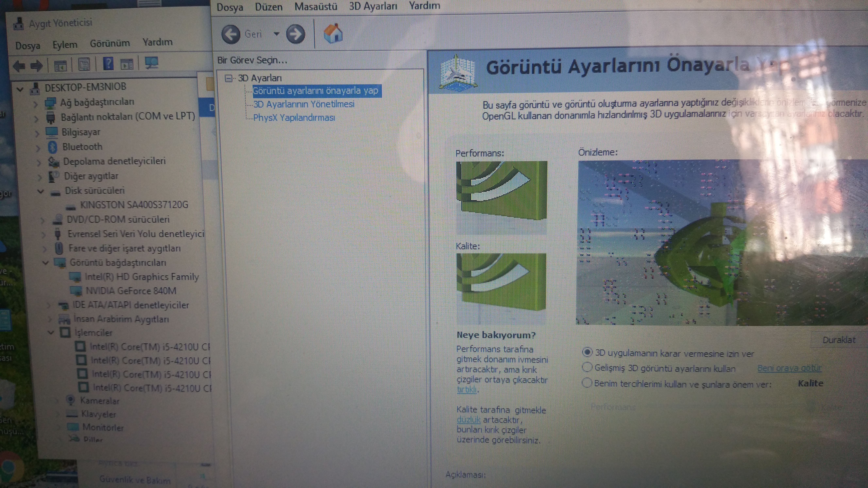The height and width of the screenshot is (488, 868).
Task: Click Device Manager forward arrow toolbar icon
Action: click(37, 66)
